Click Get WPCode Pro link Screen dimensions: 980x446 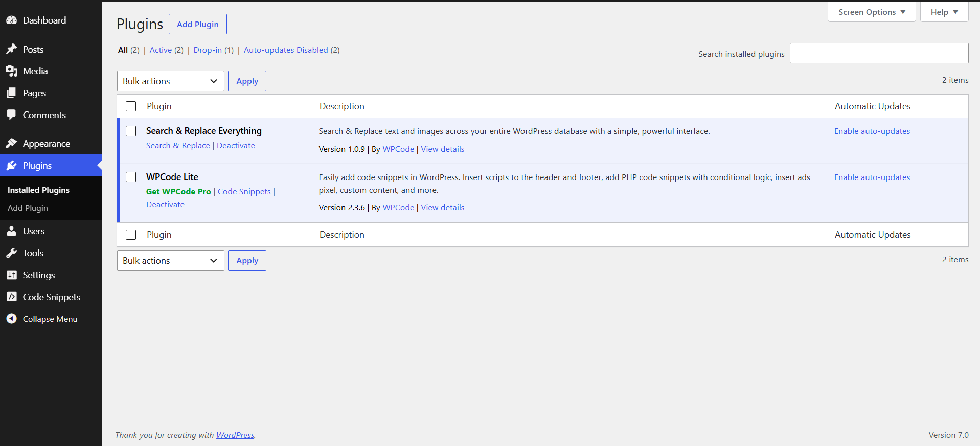pos(178,191)
